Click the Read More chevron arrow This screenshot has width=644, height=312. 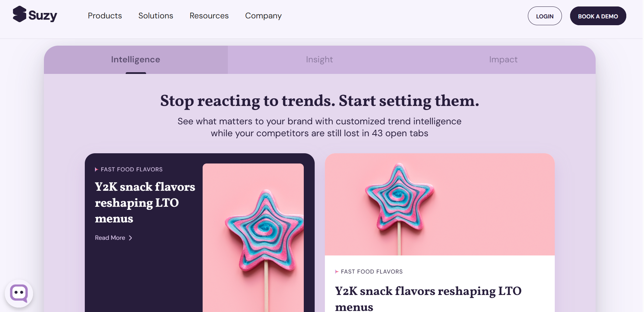click(130, 238)
